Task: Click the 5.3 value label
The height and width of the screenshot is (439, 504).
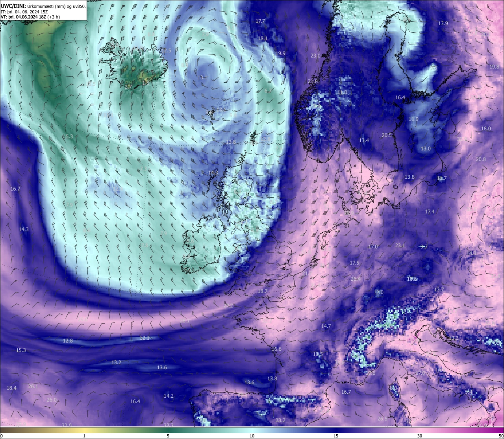Action: pyautogui.click(x=69, y=137)
